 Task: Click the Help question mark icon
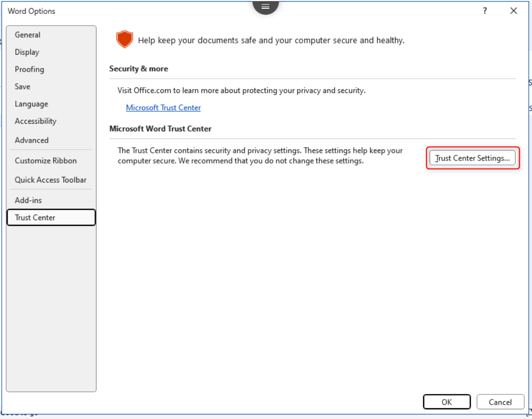click(484, 10)
